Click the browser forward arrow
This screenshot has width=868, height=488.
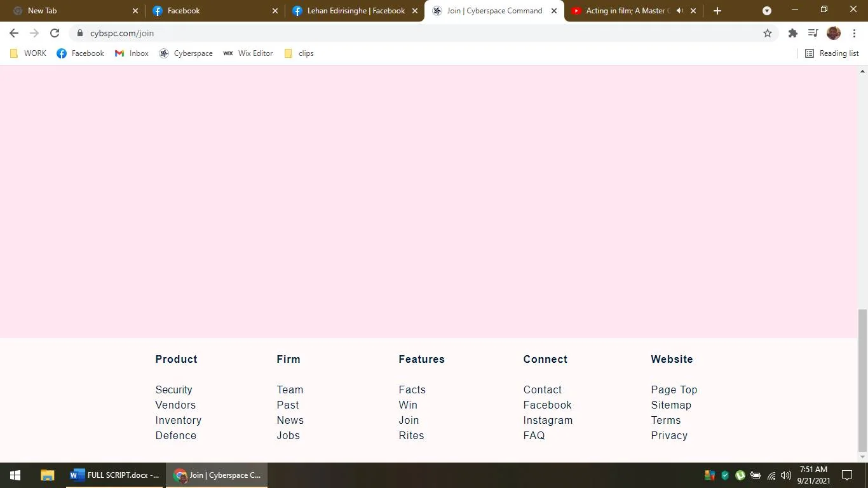pos(34,33)
